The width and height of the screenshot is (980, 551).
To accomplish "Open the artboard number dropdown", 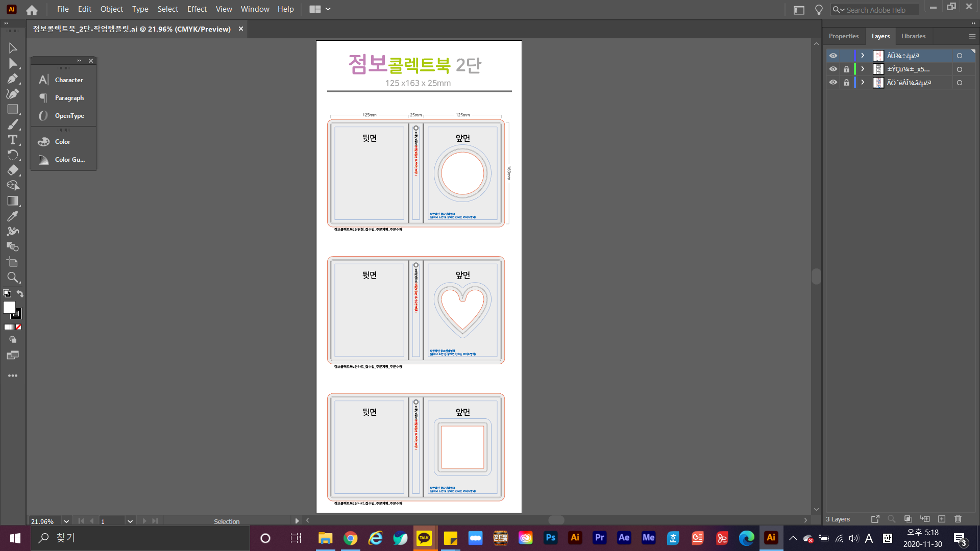I will click(130, 521).
